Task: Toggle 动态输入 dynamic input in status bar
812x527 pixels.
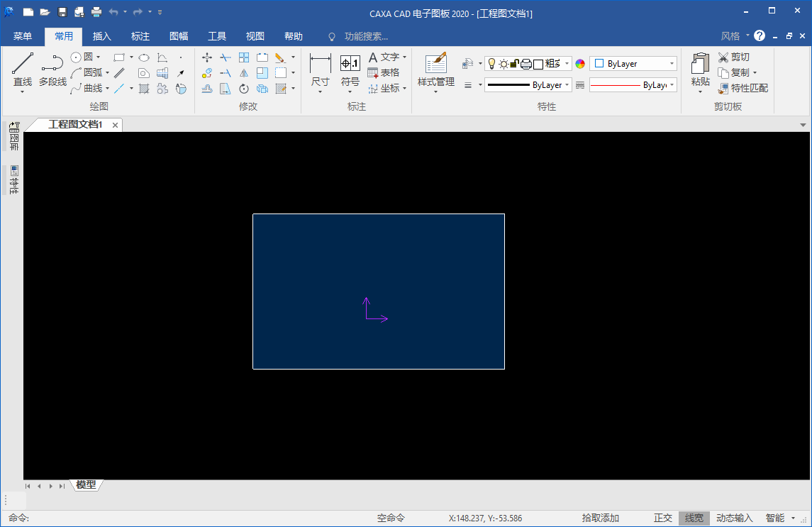Action: pyautogui.click(x=734, y=518)
